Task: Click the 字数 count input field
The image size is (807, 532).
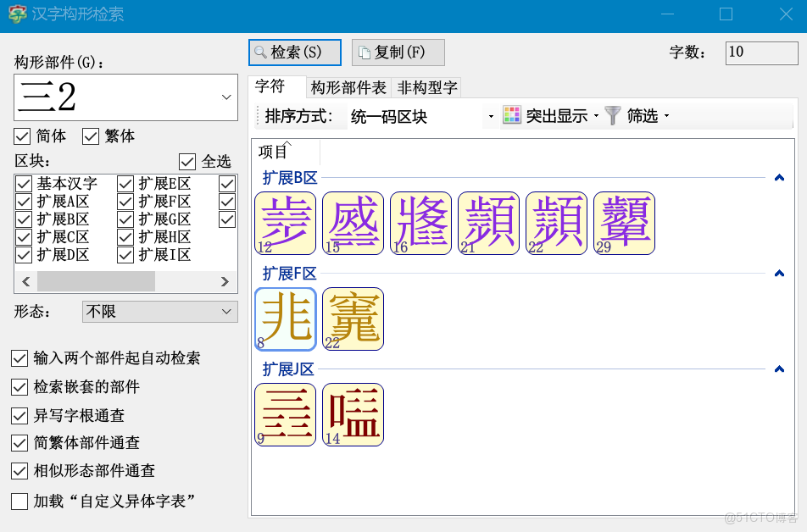Action: click(x=761, y=52)
